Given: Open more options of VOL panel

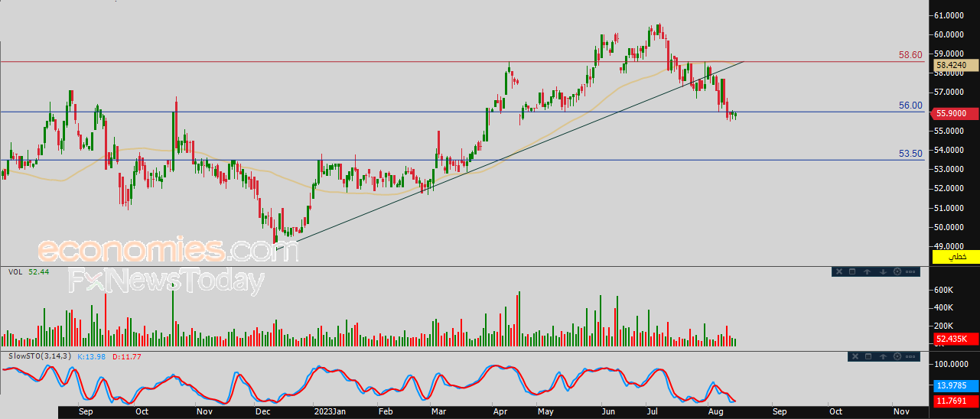Looking at the screenshot, I should 911,271.
